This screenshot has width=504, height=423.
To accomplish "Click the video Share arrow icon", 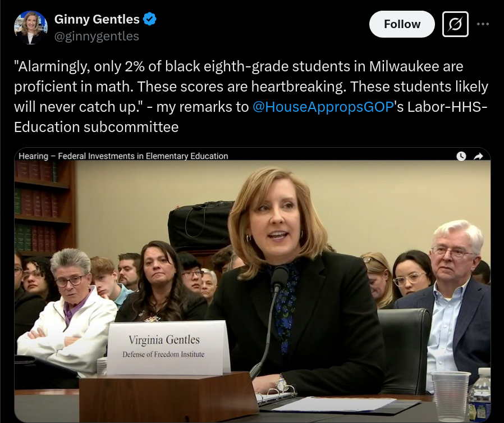I will 479,156.
